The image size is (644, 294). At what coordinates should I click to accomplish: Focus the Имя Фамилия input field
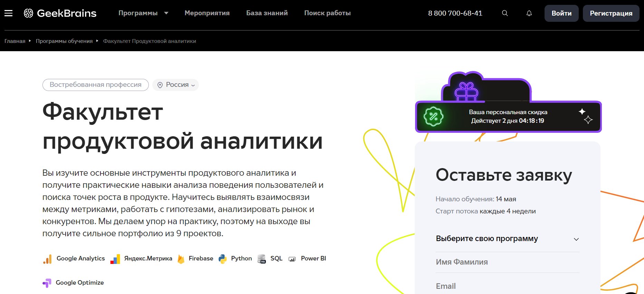tap(508, 262)
